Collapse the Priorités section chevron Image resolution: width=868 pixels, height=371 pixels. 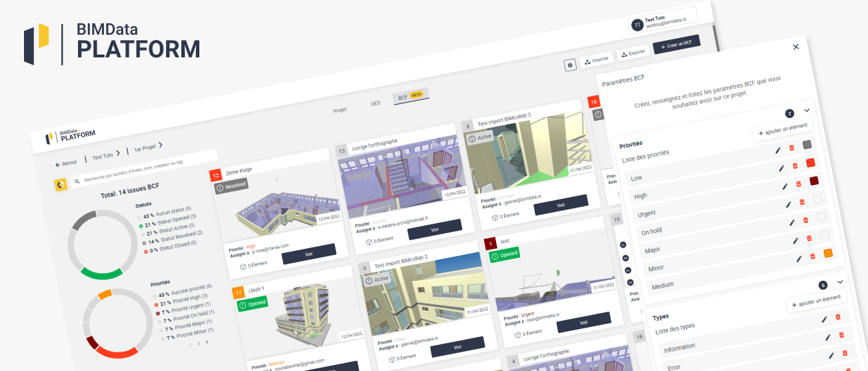pyautogui.click(x=807, y=109)
